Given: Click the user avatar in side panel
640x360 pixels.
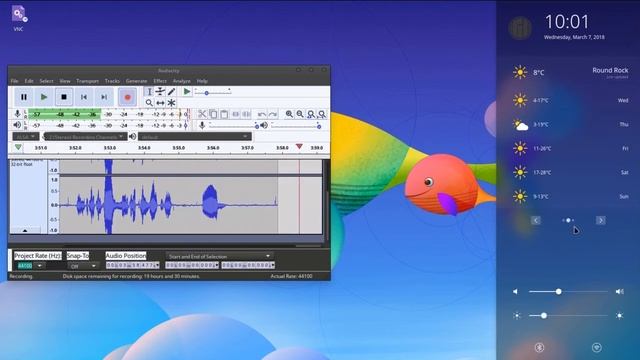Looking at the screenshot, I should pyautogui.click(x=520, y=28).
